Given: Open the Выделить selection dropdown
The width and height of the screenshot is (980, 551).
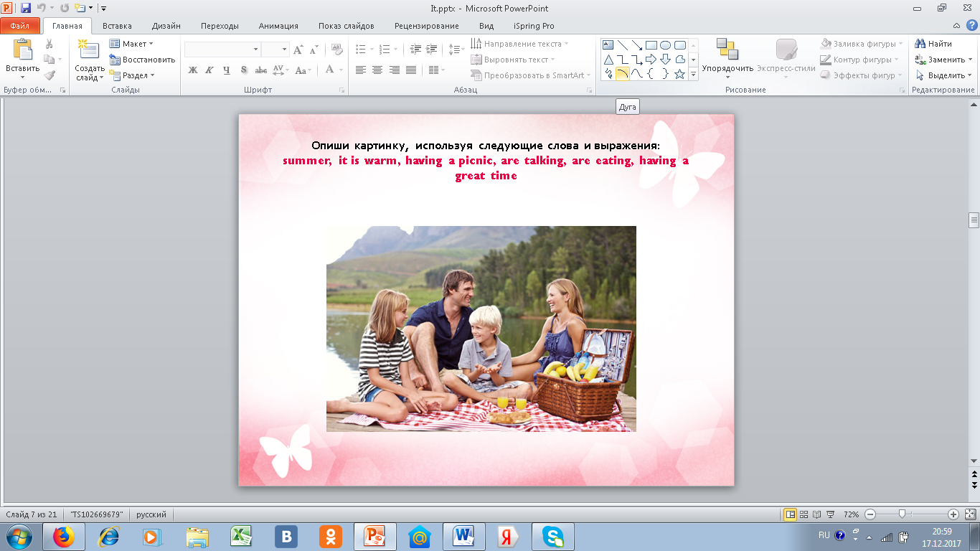Looking at the screenshot, I should tap(943, 75).
